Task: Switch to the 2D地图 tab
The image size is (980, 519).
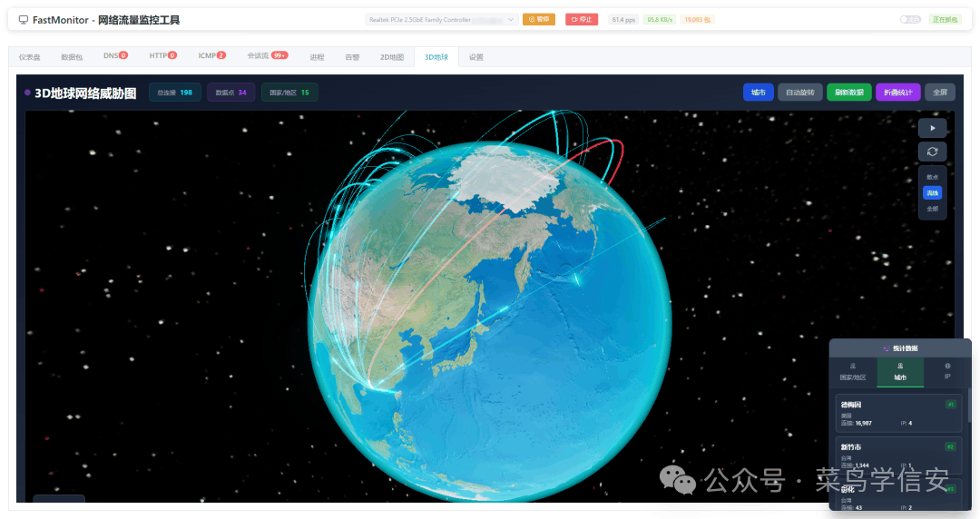Action: click(x=392, y=57)
